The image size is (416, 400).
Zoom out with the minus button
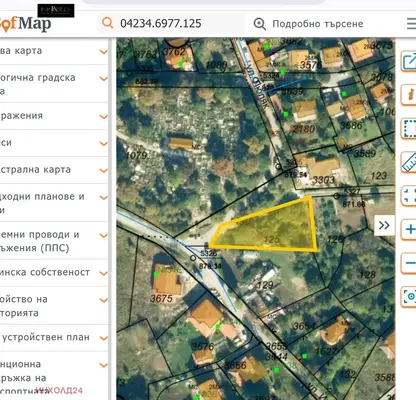[409, 263]
